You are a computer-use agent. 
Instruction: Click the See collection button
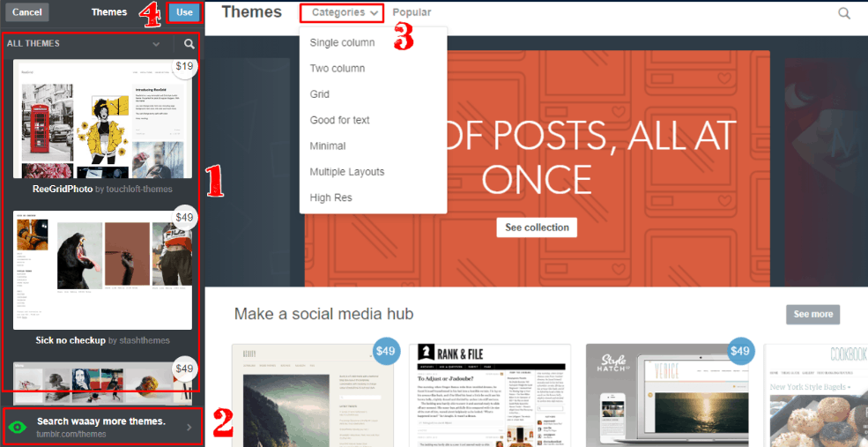click(x=537, y=227)
